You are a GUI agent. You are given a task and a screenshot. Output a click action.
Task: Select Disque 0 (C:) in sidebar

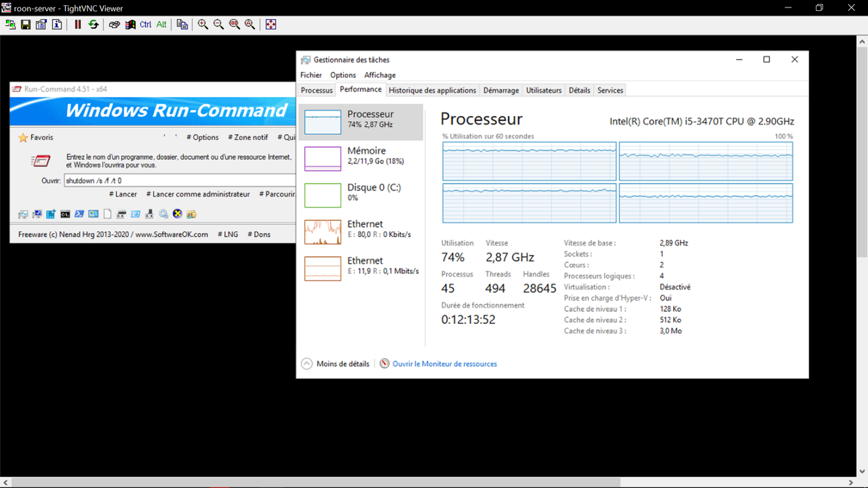click(361, 195)
